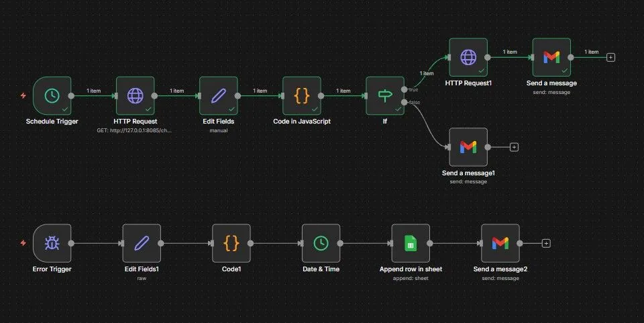Add a node after Send a message2
Image resolution: width=644 pixels, height=323 pixels.
(546, 243)
